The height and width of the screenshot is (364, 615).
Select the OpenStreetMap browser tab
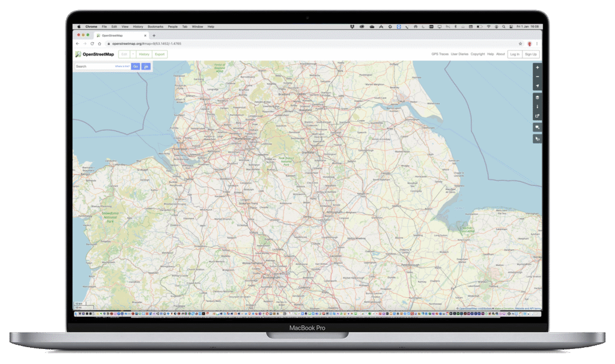[x=120, y=35]
